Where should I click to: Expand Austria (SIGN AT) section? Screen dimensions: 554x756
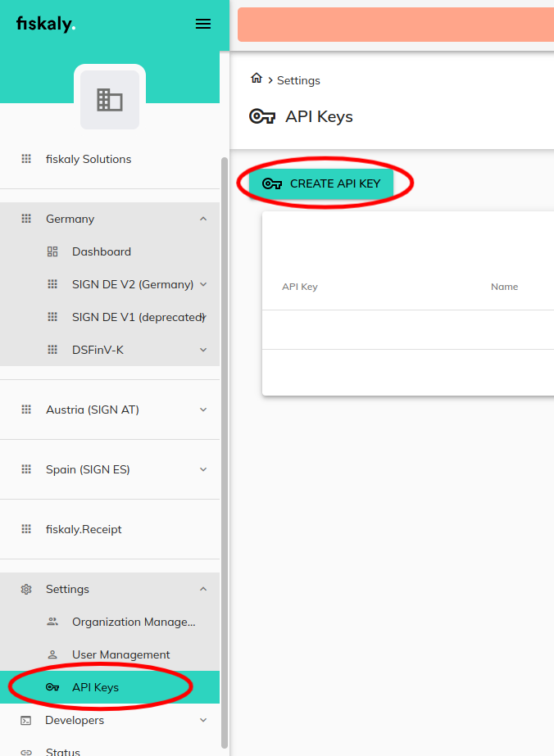coord(203,410)
